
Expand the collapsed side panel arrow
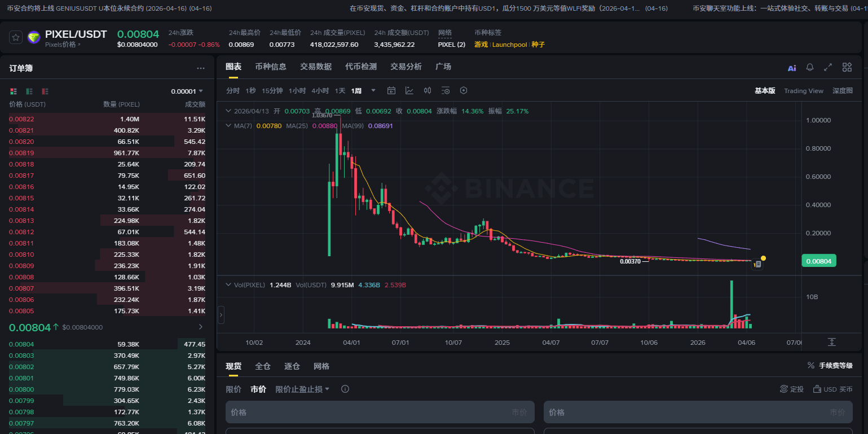coord(221,314)
